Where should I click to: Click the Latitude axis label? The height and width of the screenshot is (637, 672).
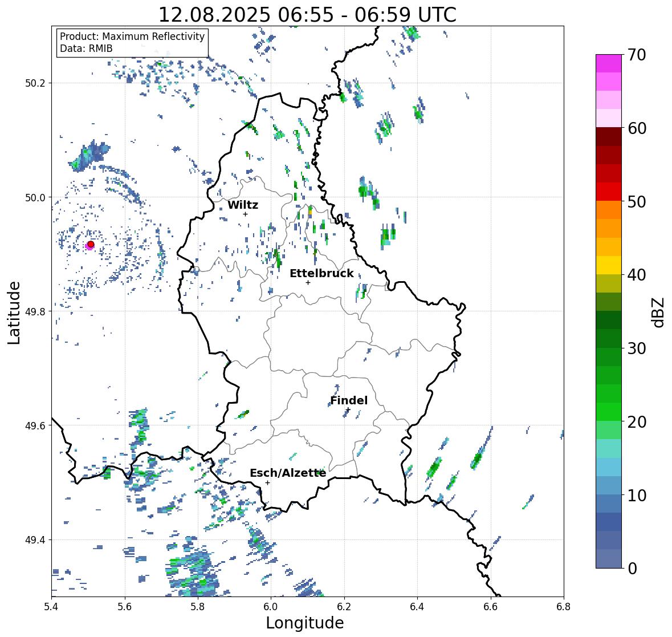14,313
